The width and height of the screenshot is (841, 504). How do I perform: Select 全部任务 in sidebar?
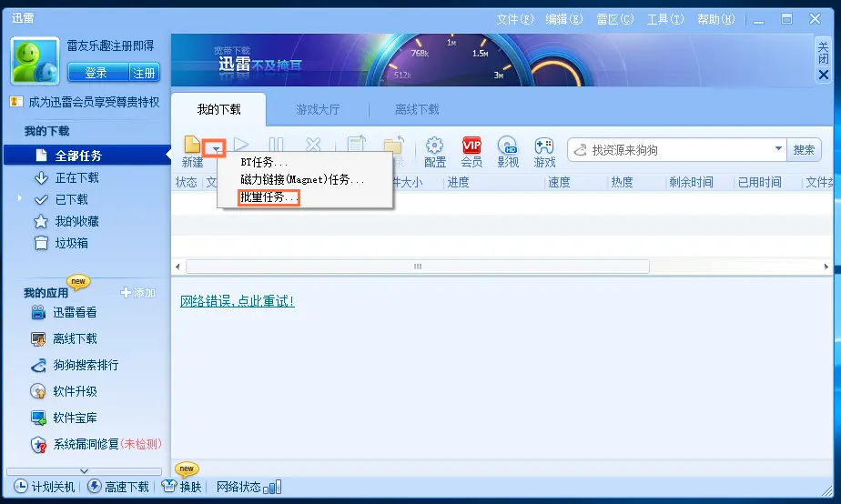point(86,156)
